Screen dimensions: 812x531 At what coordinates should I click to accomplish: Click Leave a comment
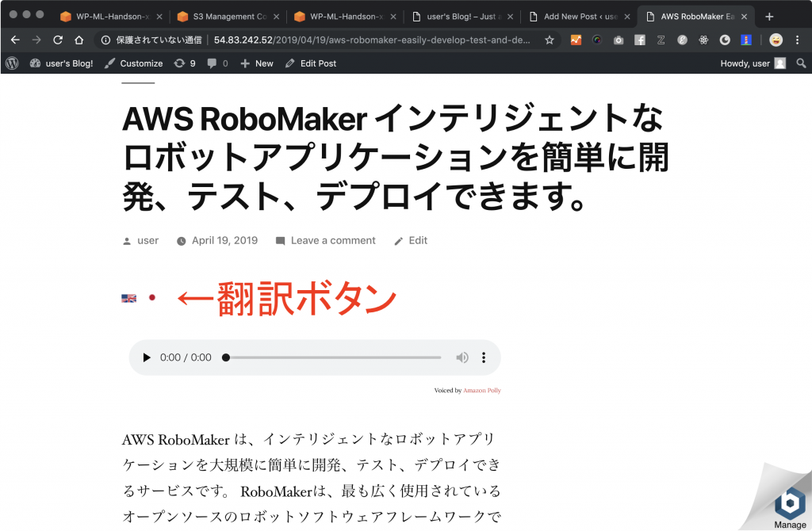(x=333, y=241)
